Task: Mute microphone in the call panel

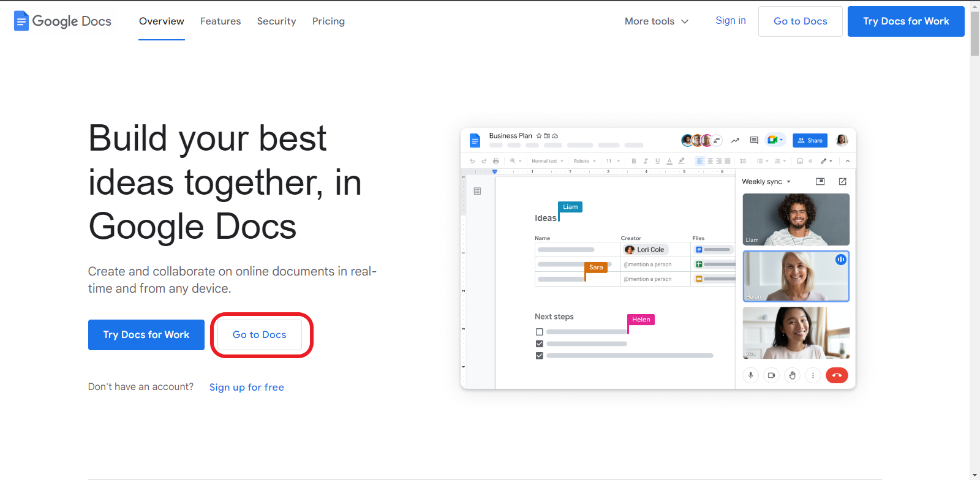Action: [751, 375]
